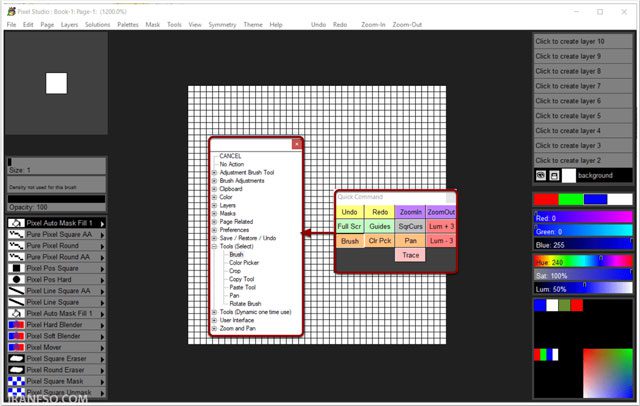Select the highlighted Pixel Auto Mask Fill 1 icon
This screenshot has width=640, height=406.
pyautogui.click(x=16, y=223)
